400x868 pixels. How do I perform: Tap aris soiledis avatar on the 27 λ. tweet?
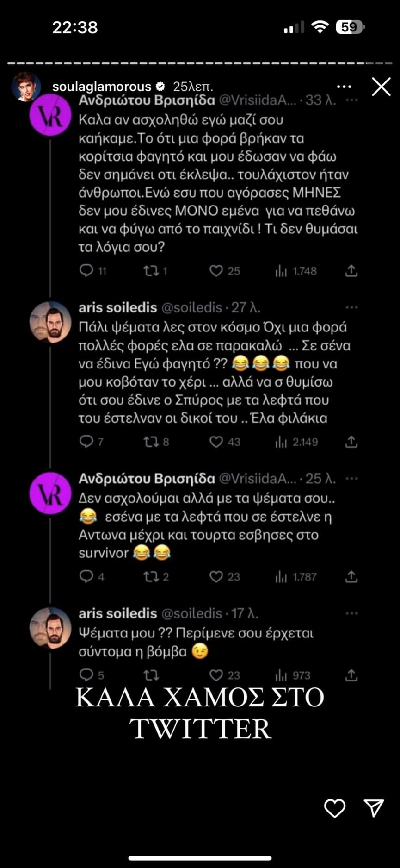click(50, 322)
